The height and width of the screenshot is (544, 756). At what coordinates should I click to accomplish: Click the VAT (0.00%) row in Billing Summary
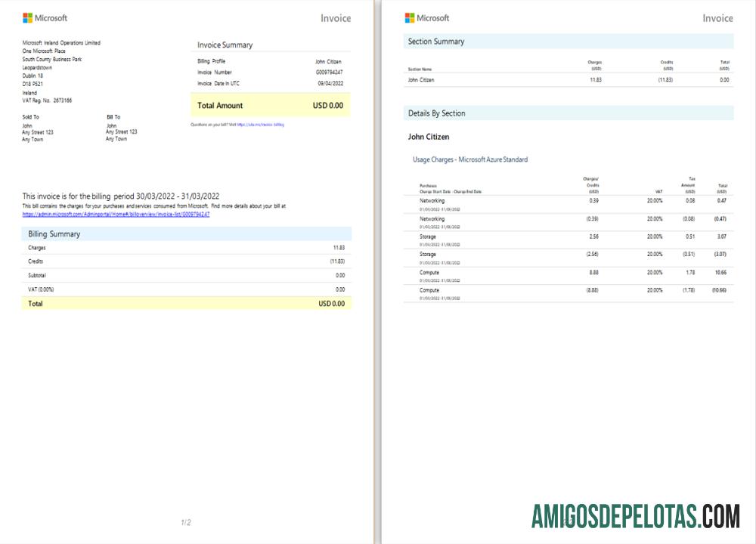[x=186, y=289]
